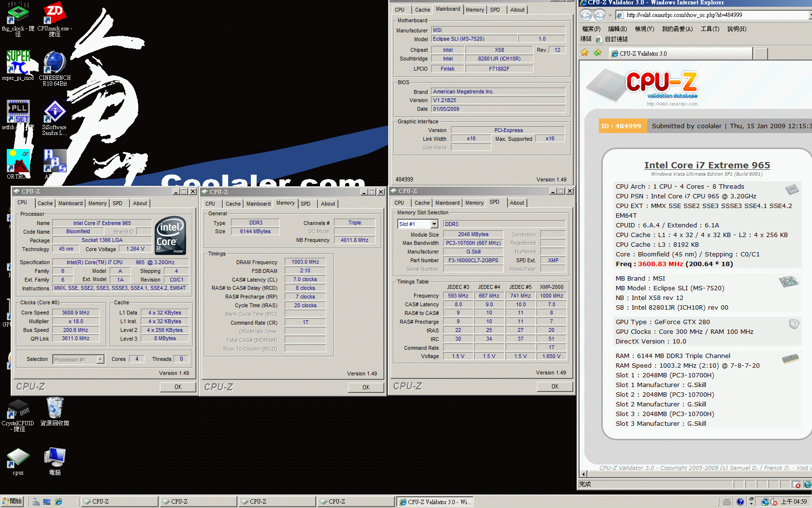This screenshot has height=508, width=812.
Task: Open the Favorites Center star icon
Action: (585, 52)
